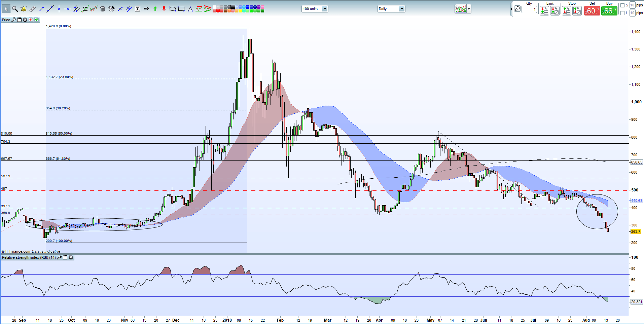
Task: Move the Price panel down
Action: coord(31,20)
